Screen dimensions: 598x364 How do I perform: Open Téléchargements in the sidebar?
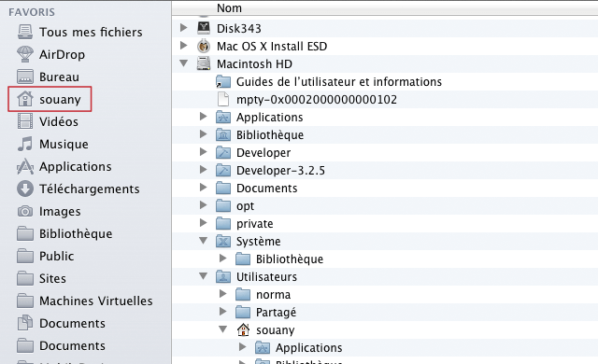[x=78, y=189]
